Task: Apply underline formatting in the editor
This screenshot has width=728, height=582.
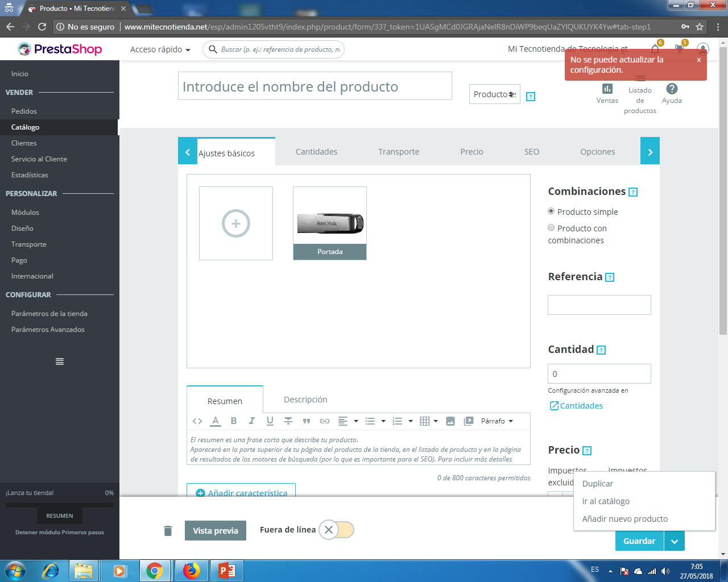Action: pos(270,421)
